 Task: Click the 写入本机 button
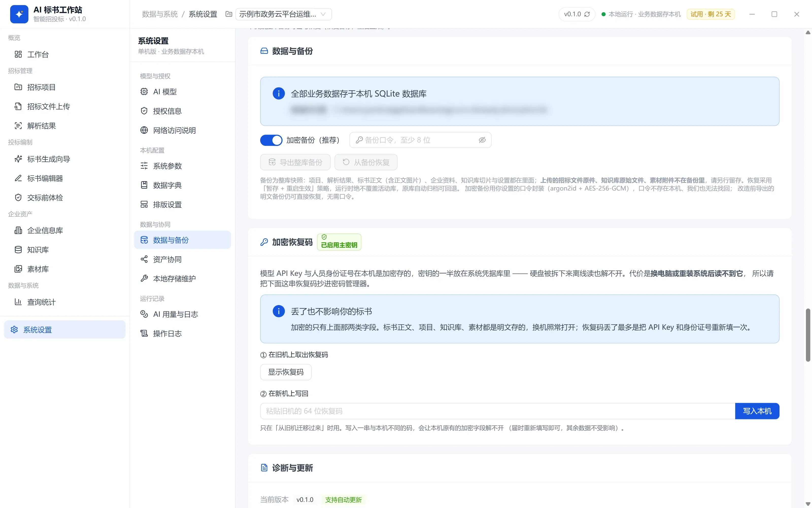[x=757, y=411]
